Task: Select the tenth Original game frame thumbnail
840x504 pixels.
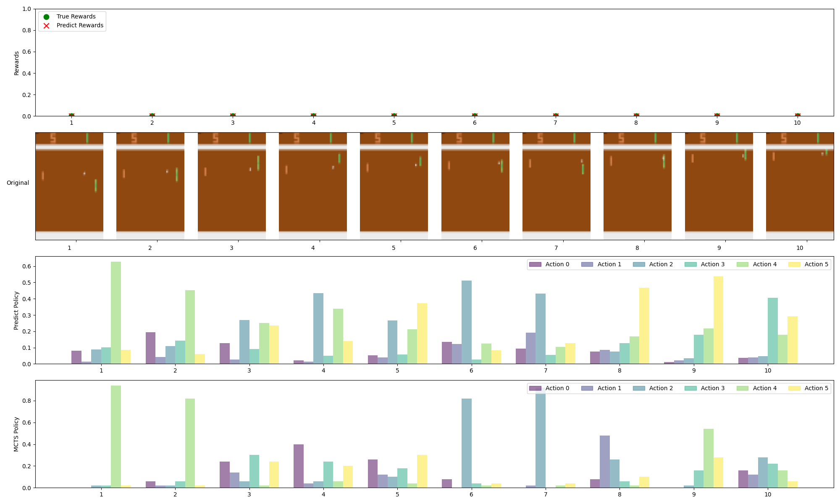Action: (x=800, y=186)
